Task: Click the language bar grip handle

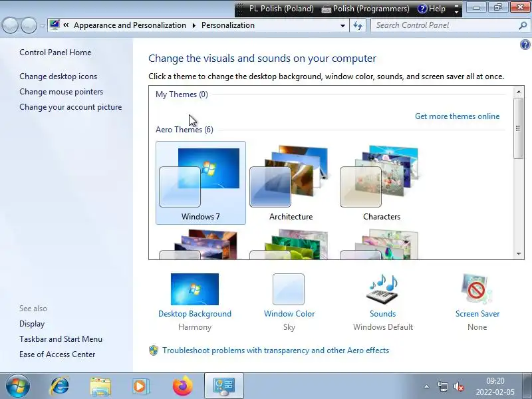Action: (x=239, y=9)
